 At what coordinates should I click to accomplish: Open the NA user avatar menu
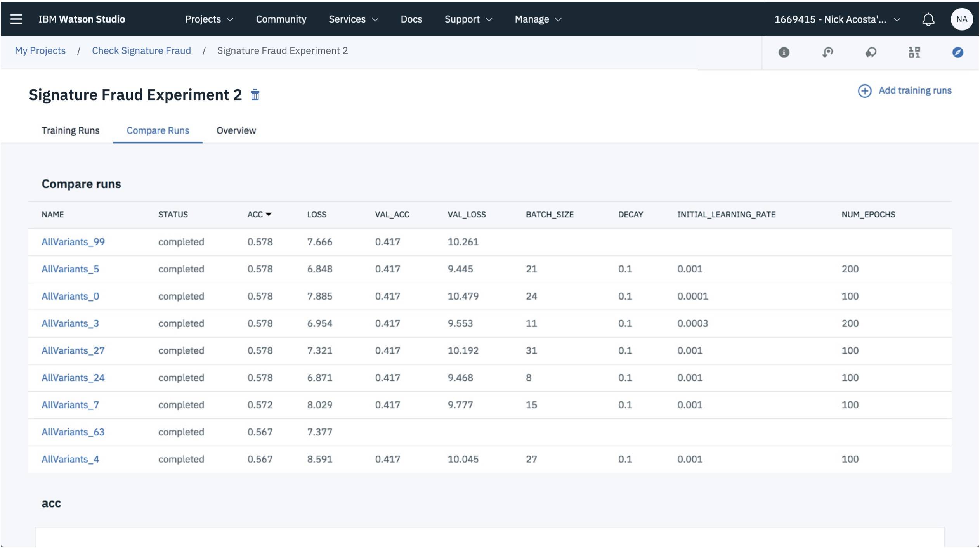[961, 19]
